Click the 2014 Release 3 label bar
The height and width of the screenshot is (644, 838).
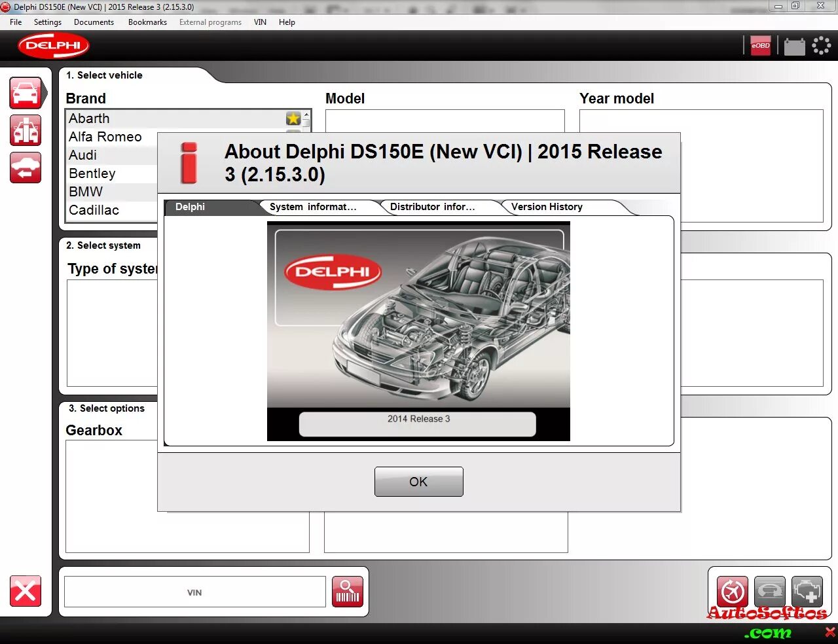point(418,423)
